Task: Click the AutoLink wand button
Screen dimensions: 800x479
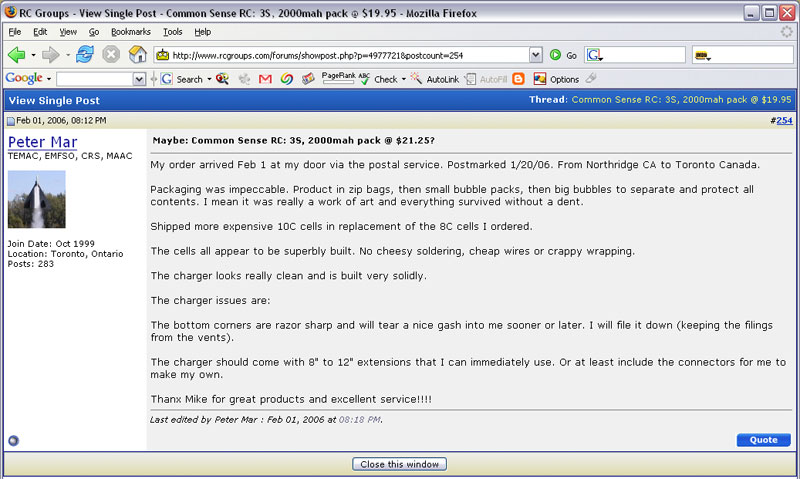Action: pyautogui.click(x=435, y=79)
